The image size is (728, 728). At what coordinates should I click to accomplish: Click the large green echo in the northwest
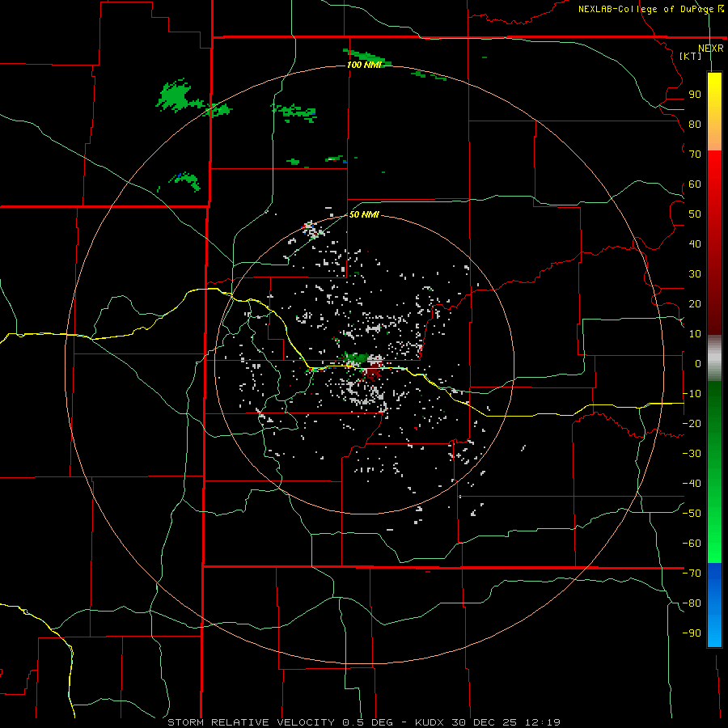pos(174,96)
